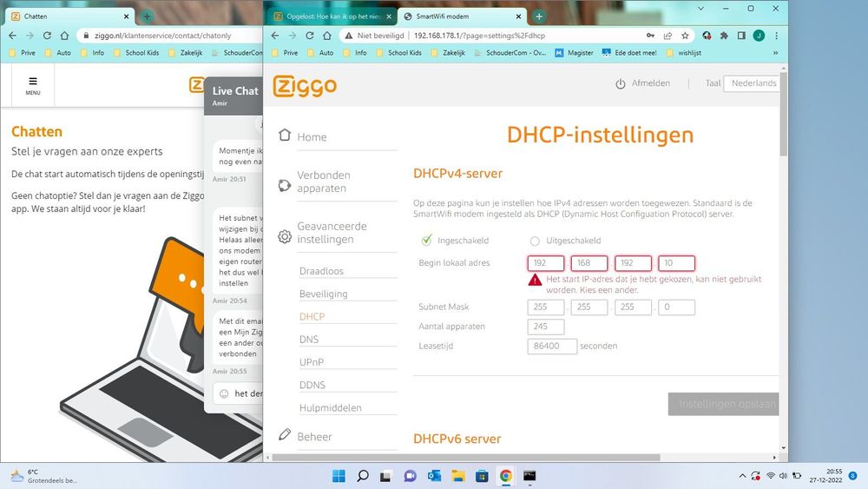Select the Chatten browser tab
Image resolution: width=868 pixels, height=489 pixels.
click(69, 17)
